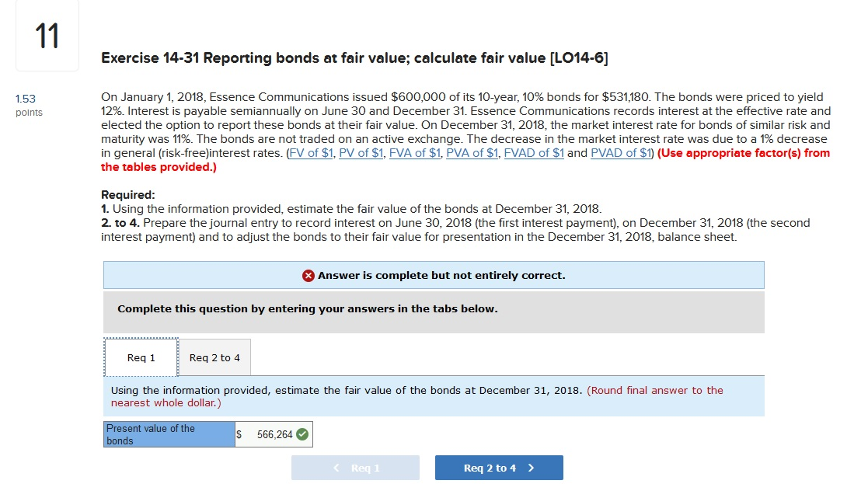
Task: Click the green checkmark beside 566,264
Action: [303, 434]
